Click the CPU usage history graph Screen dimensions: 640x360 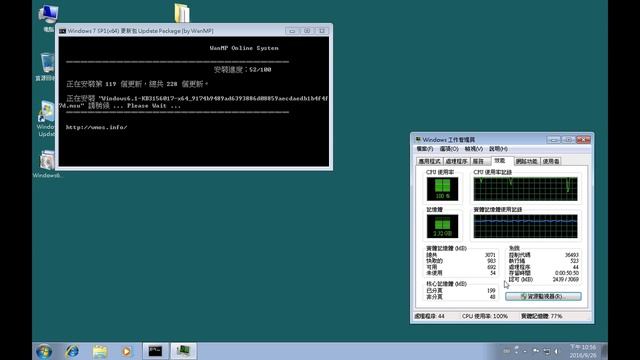(x=525, y=189)
